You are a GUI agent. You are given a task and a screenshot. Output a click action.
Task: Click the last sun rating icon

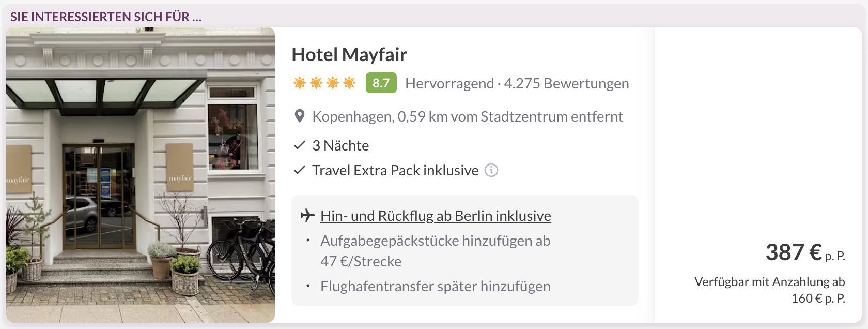[349, 83]
